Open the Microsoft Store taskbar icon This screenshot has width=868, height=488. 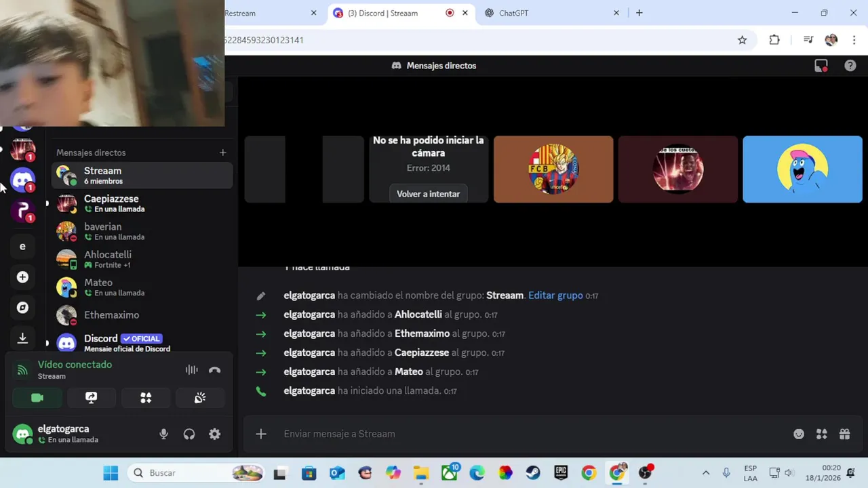[309, 473]
